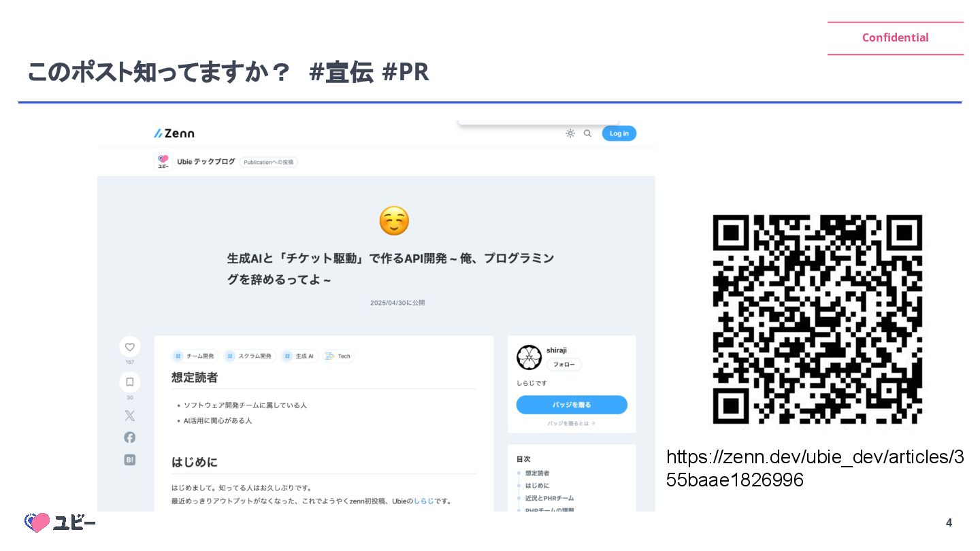Click the ユビー logo at bottom left
Screen dimensions: 980x551
pos(60,522)
